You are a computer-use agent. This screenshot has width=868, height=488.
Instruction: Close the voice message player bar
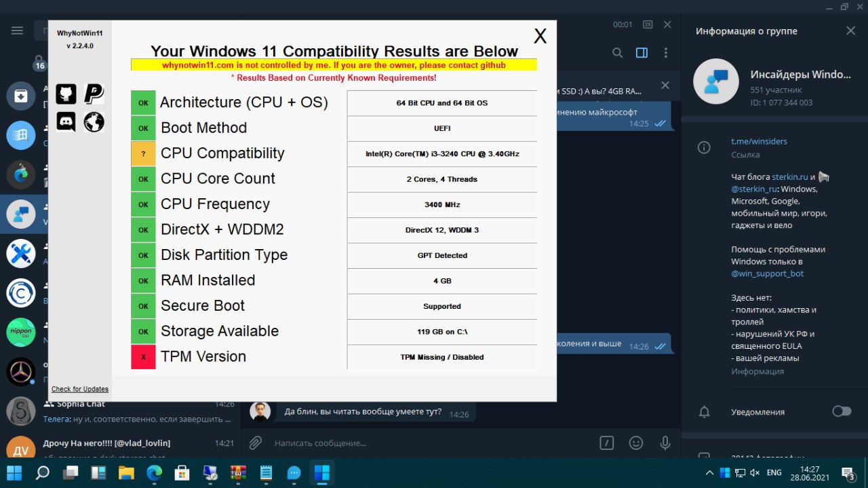point(667,24)
